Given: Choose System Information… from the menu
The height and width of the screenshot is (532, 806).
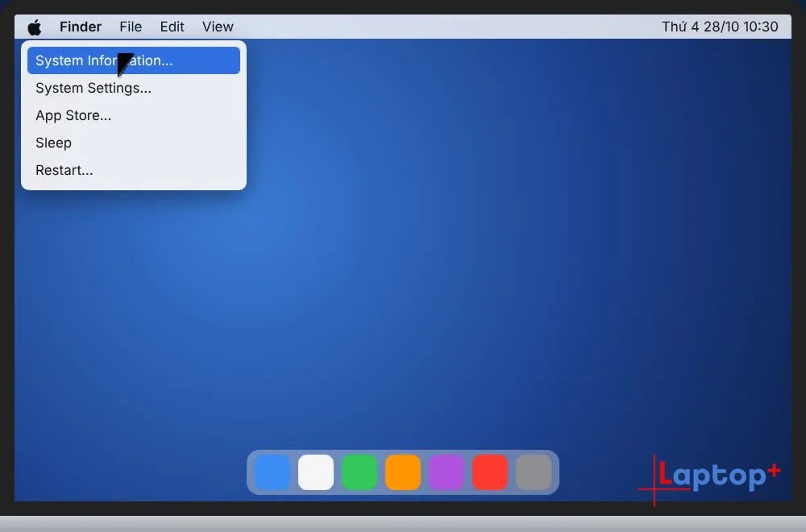Looking at the screenshot, I should (134, 60).
